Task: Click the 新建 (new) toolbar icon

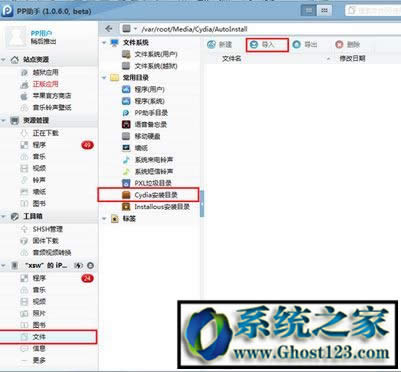Action: 211,45
